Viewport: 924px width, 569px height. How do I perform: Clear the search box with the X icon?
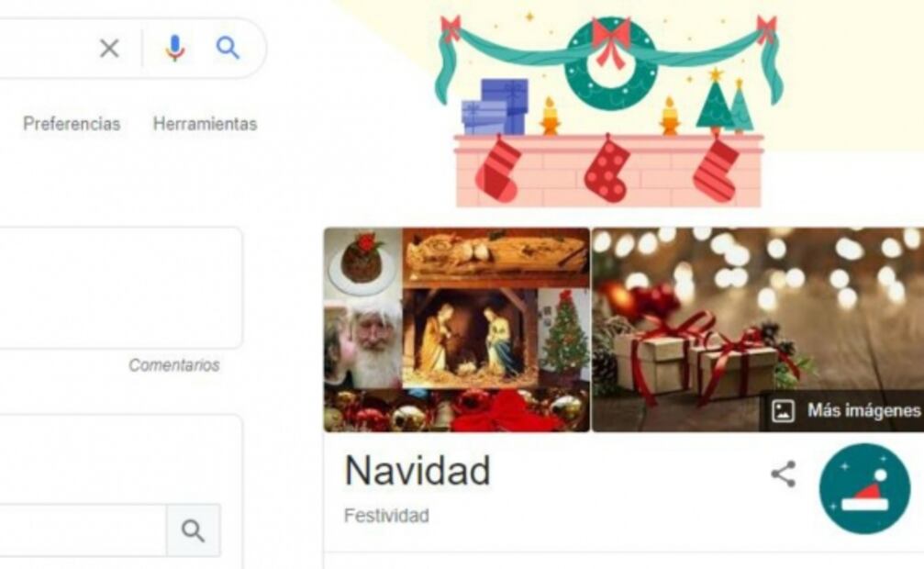coord(109,49)
